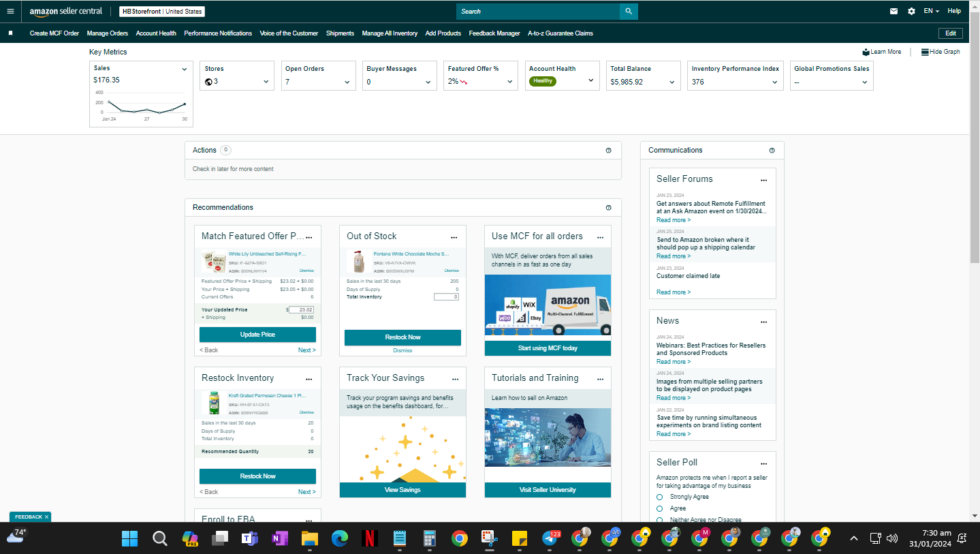Click the Edit button in navigation bar

point(951,33)
